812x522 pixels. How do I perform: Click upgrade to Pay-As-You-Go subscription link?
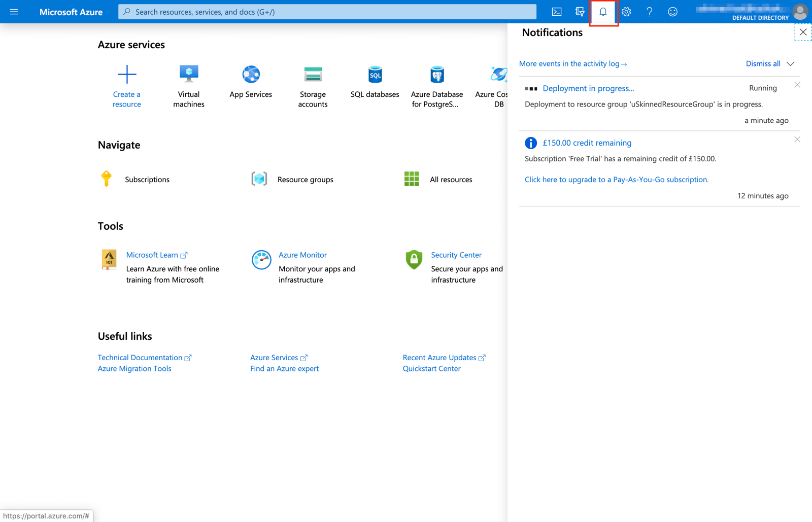pyautogui.click(x=617, y=180)
